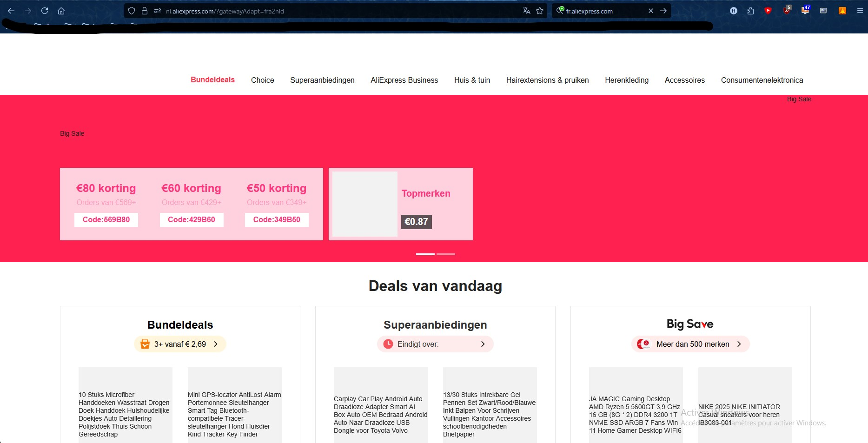Viewport: 868px width, 443px height.
Task: Open the NIKE 2025 NIKE INITIATOR product
Action: pos(745,405)
